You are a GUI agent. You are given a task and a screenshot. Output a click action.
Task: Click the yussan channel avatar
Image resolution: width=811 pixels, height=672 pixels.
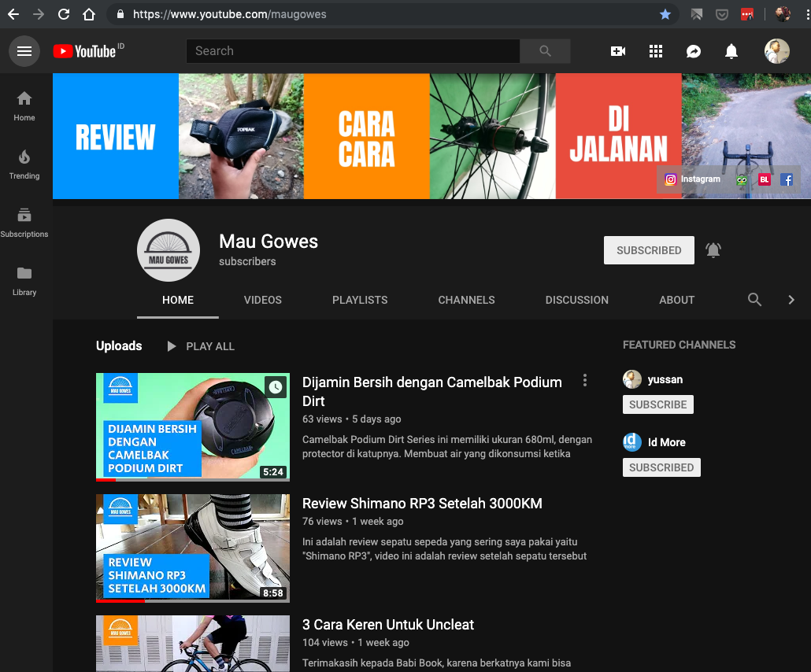click(632, 379)
